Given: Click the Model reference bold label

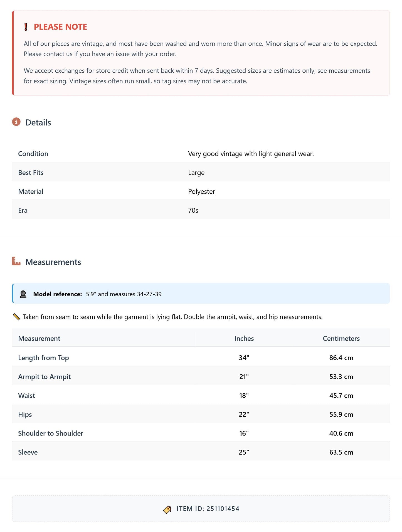Looking at the screenshot, I should (x=58, y=294).
